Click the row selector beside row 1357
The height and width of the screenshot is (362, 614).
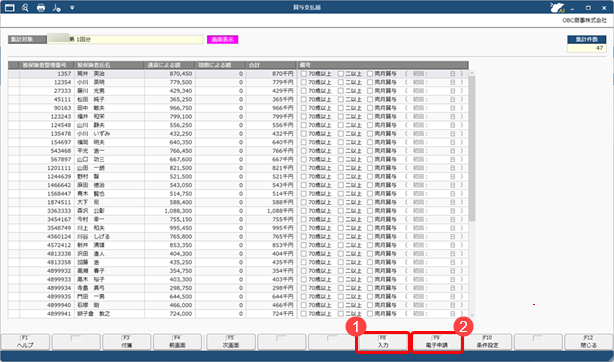[14, 74]
